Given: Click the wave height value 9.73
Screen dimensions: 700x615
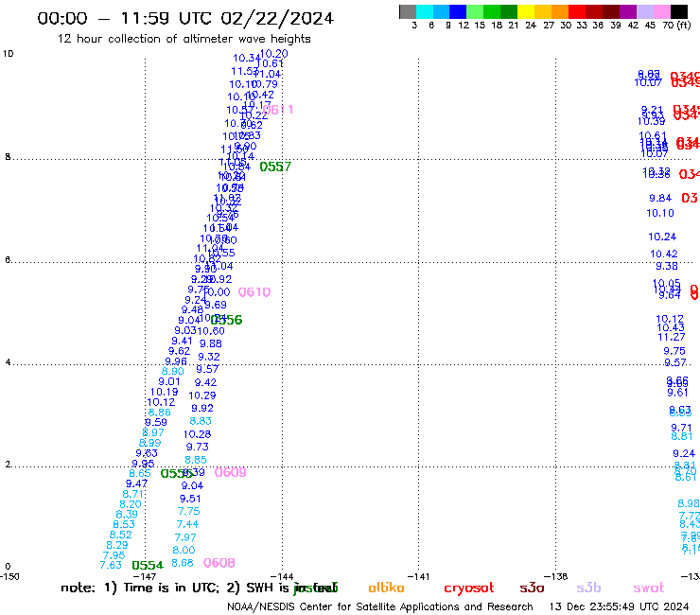Looking at the screenshot, I should tap(198, 447).
